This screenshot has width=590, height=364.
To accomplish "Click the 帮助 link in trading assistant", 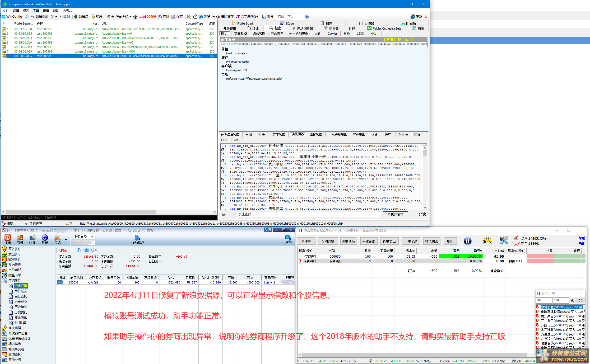I will coord(582,238).
